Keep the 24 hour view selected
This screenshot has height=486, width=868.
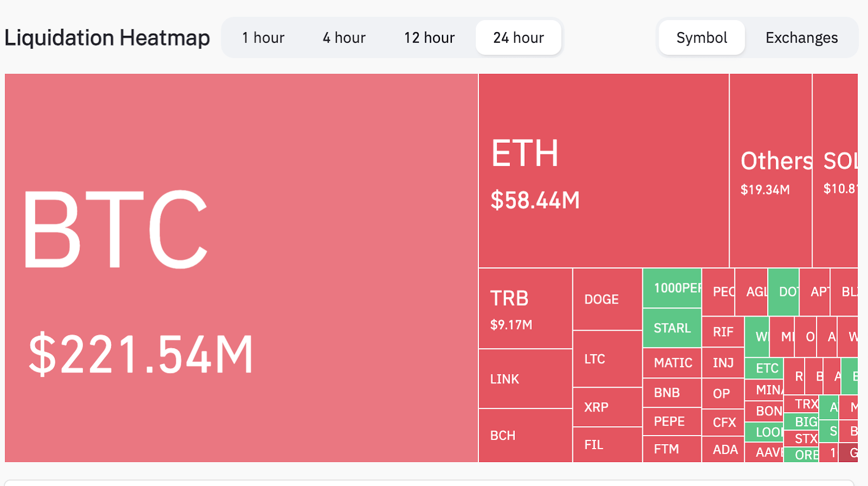pyautogui.click(x=518, y=37)
